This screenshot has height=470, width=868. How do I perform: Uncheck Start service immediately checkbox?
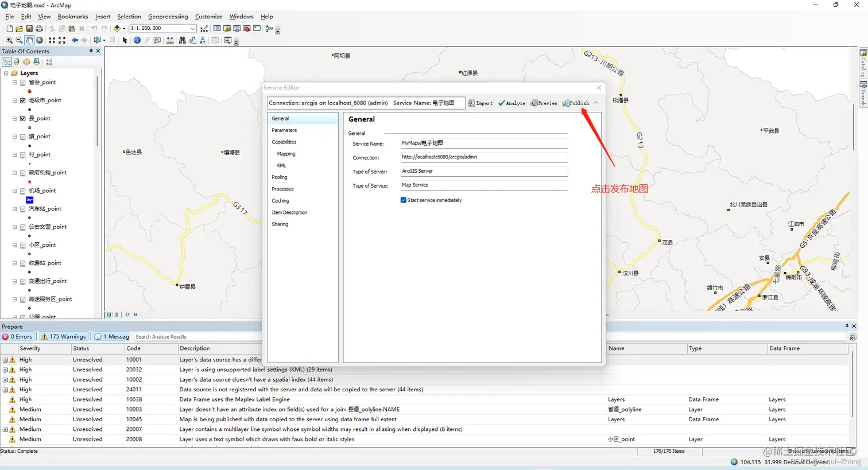click(x=404, y=200)
